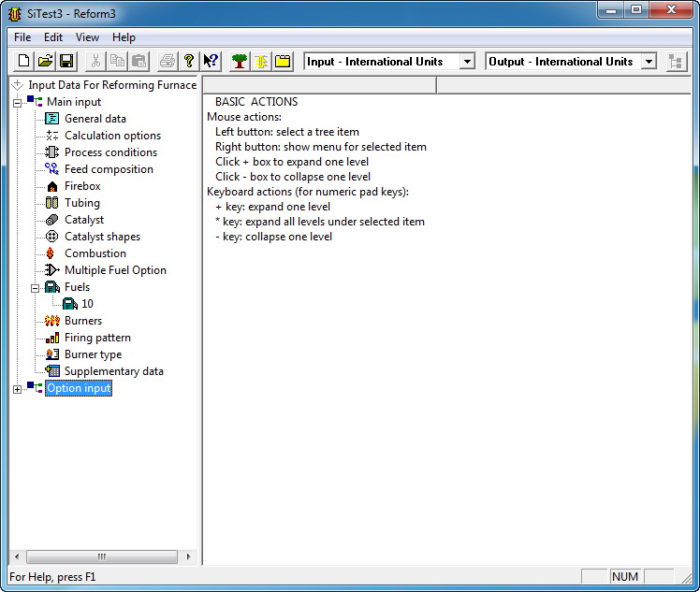700x592 pixels.
Task: Click the tree scrollbar left arrow
Action: [x=17, y=556]
